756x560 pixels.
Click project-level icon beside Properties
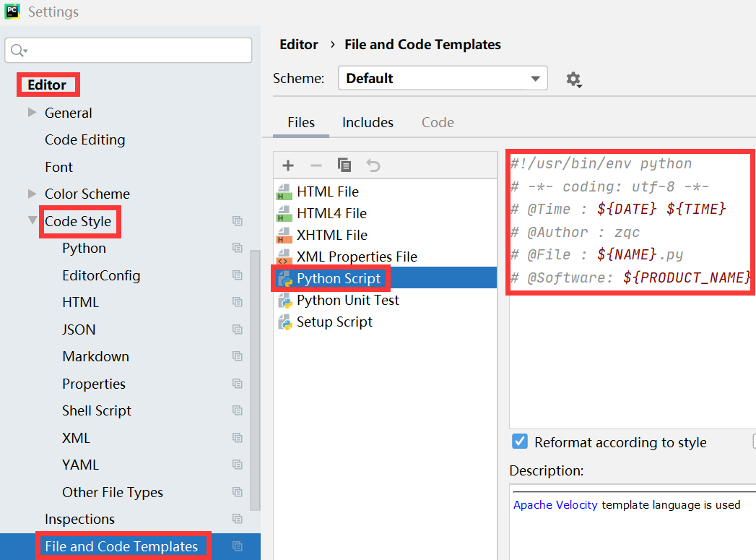(238, 384)
